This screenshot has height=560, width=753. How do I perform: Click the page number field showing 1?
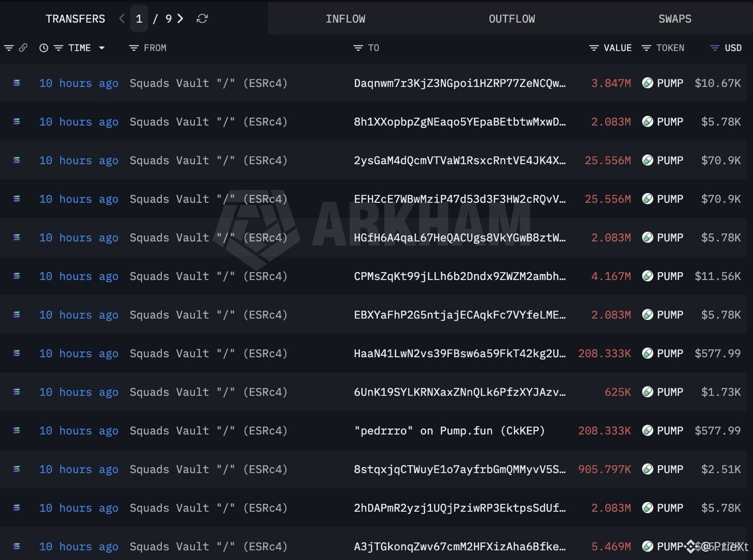click(x=139, y=19)
